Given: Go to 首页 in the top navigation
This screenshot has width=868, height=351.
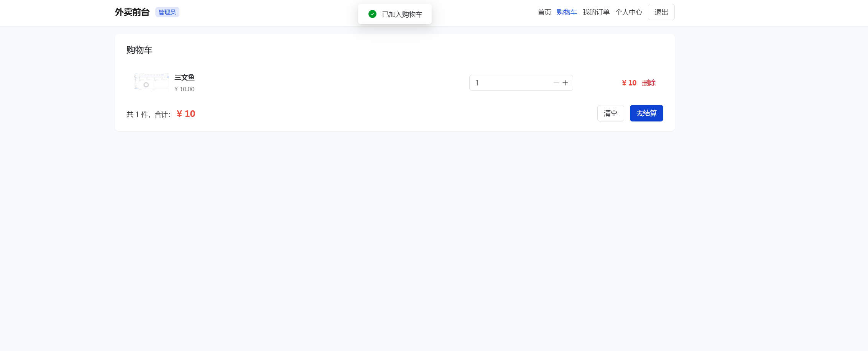Looking at the screenshot, I should pyautogui.click(x=544, y=12).
